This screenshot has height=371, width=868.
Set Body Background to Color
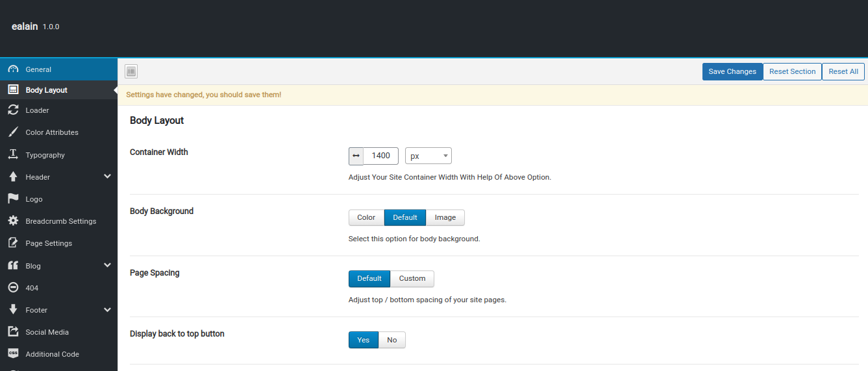point(366,217)
